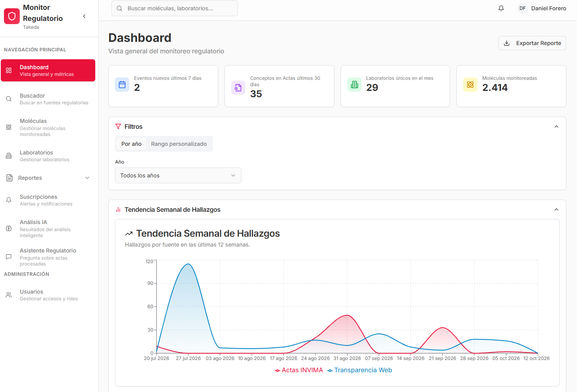Click the Laboratorios building icon in sidebar

(x=9, y=156)
